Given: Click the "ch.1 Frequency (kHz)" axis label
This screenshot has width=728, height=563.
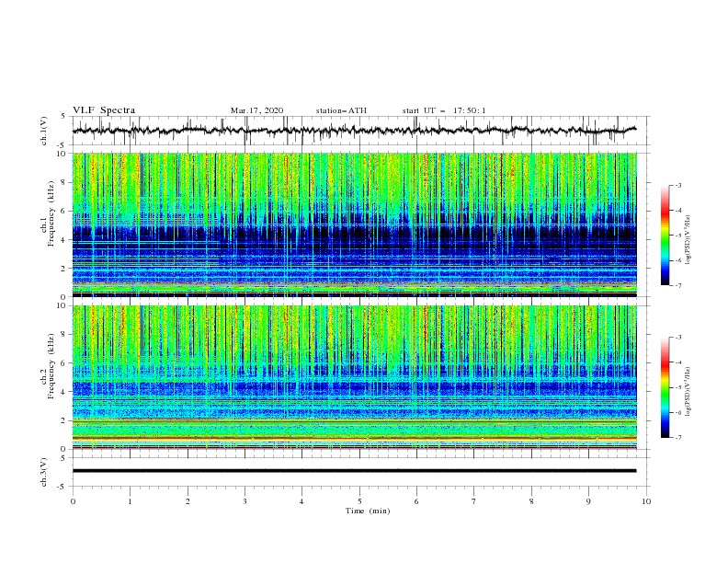Looking at the screenshot, I should (48, 212).
